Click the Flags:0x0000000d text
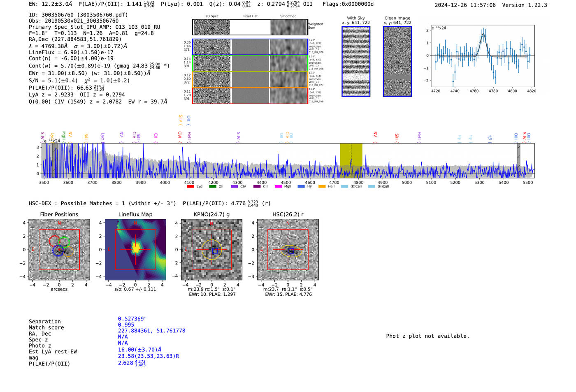Screen dimensions: 576x392 [x=348, y=4]
